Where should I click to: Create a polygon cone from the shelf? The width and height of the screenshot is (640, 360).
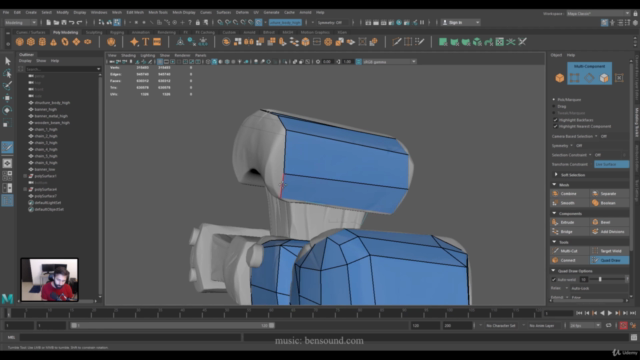(x=53, y=42)
